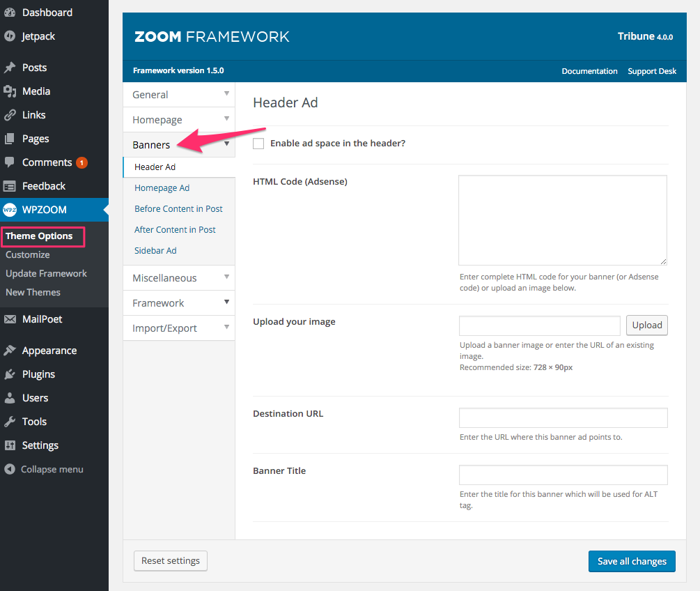The width and height of the screenshot is (700, 591).
Task: Select the Homepage Ad sub-item
Action: [x=162, y=188]
